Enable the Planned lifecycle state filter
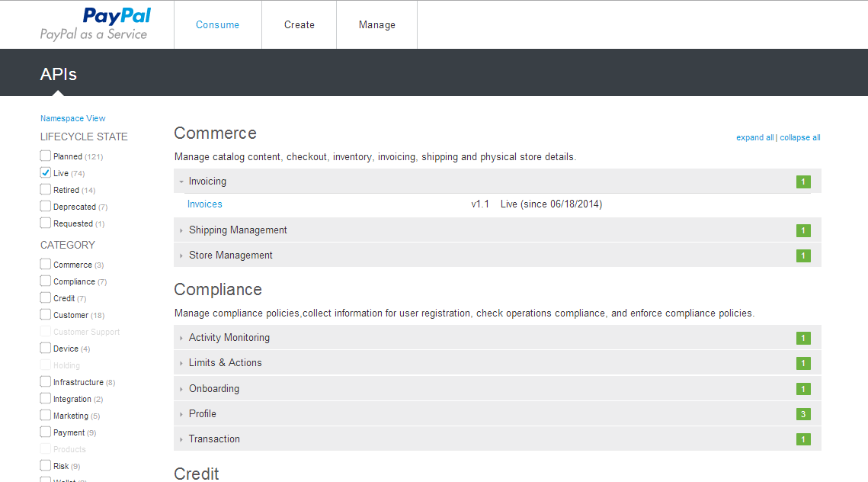This screenshot has width=868, height=482. pyautogui.click(x=46, y=156)
